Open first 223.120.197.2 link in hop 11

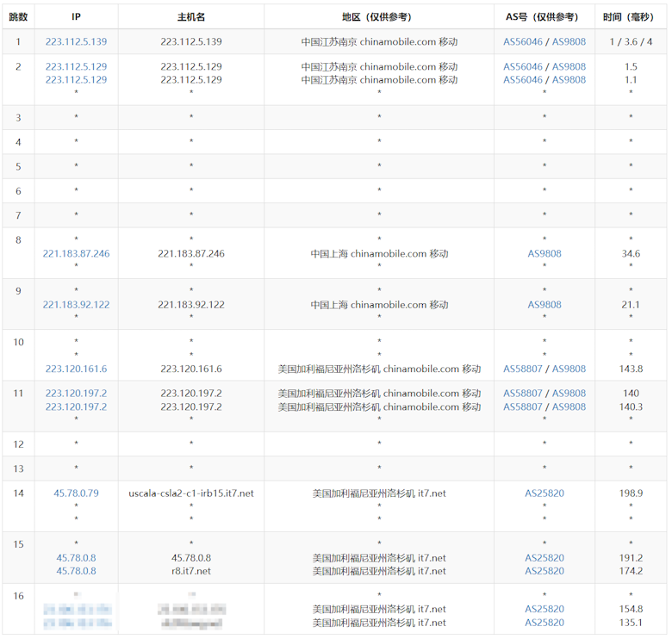(x=77, y=394)
